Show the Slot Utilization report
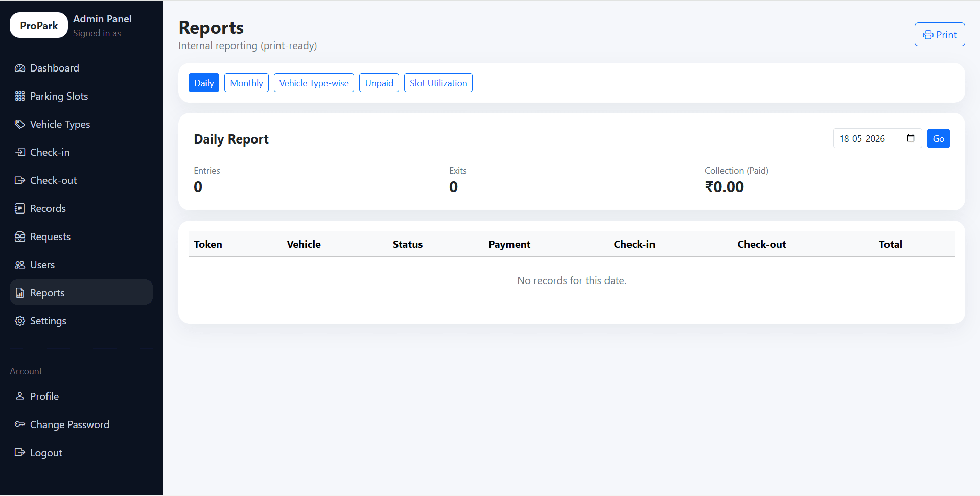This screenshot has height=496, width=980. point(438,83)
